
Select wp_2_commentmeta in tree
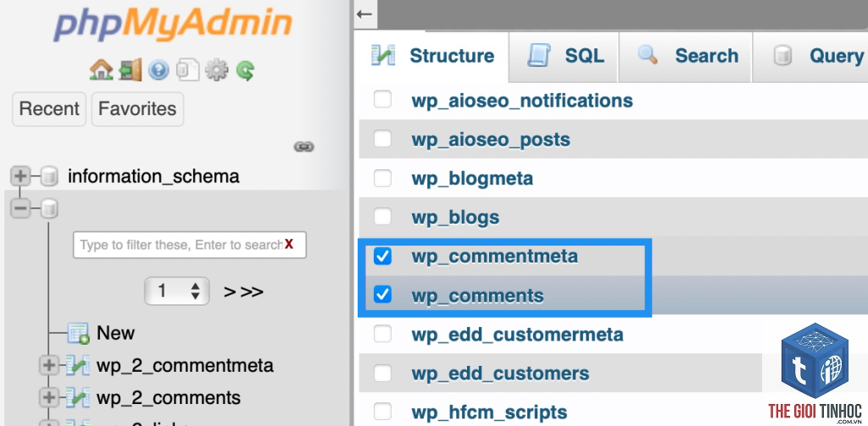pyautogui.click(x=185, y=366)
